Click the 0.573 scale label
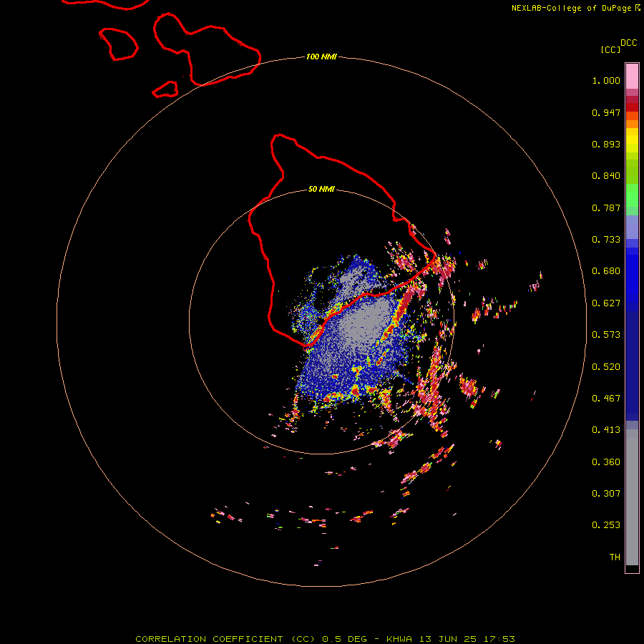The width and height of the screenshot is (644, 644). click(x=606, y=335)
